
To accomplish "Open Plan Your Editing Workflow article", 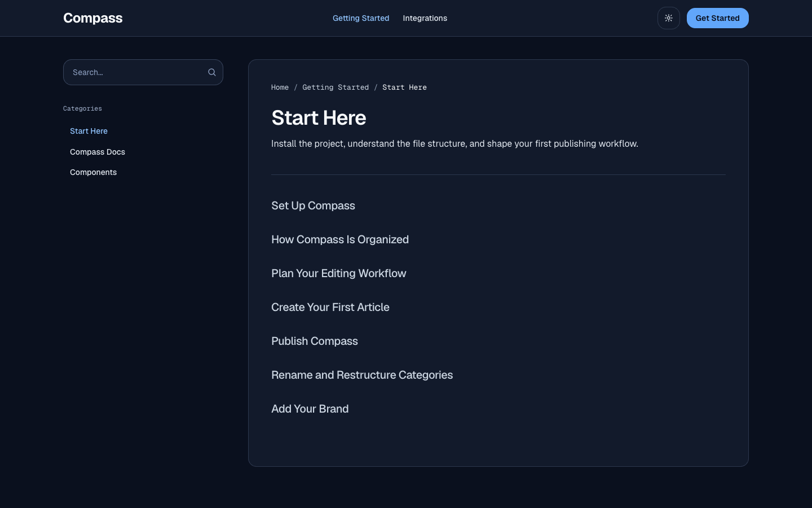I will [338, 273].
